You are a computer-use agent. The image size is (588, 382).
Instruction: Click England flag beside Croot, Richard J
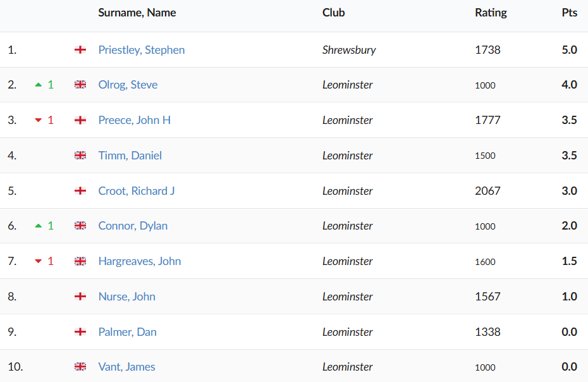click(80, 191)
